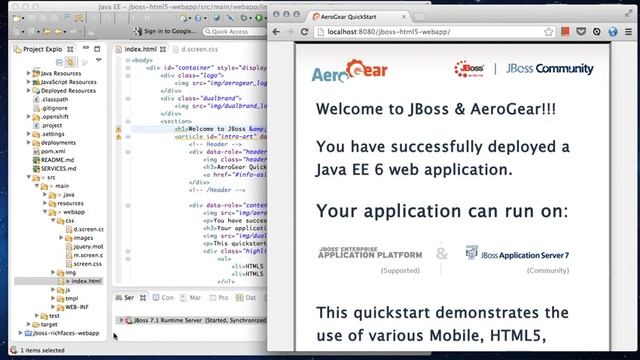Screen dimensions: 640x360
Task: Click the warning marker beside the h1 line
Action: pyautogui.click(x=118, y=129)
